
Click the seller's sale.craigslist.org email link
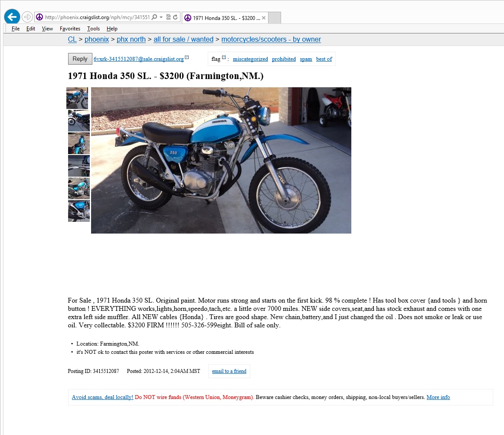click(x=138, y=59)
